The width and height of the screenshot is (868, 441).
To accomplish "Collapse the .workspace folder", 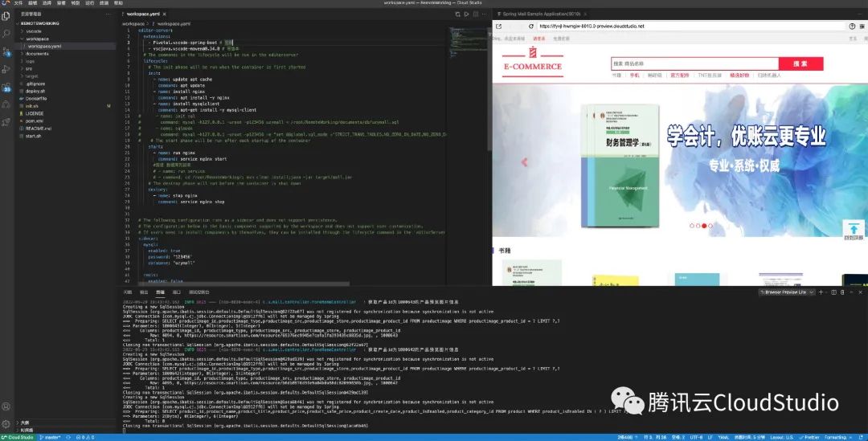I will (x=36, y=39).
